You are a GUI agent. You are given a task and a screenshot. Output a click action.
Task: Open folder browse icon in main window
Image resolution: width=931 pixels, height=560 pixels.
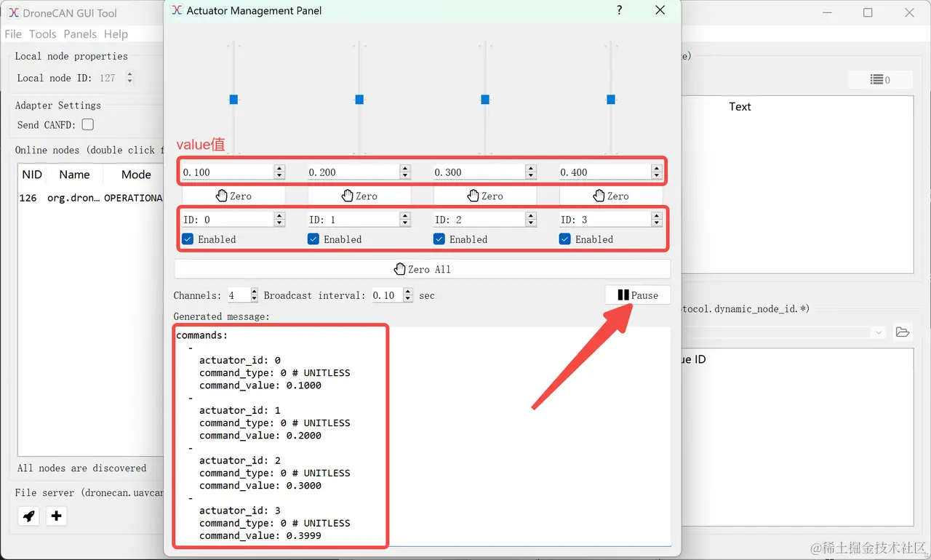pos(903,332)
